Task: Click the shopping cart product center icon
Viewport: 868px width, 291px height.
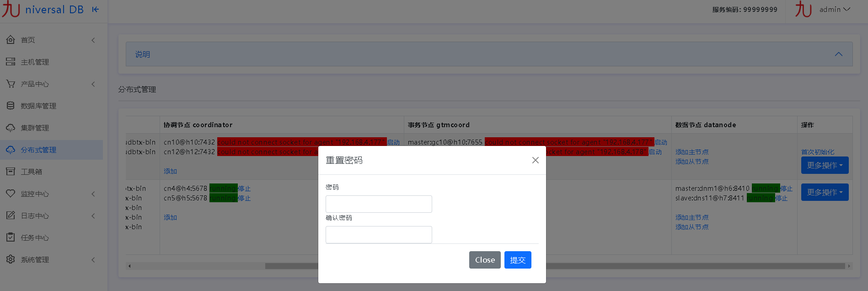Action: [x=11, y=84]
